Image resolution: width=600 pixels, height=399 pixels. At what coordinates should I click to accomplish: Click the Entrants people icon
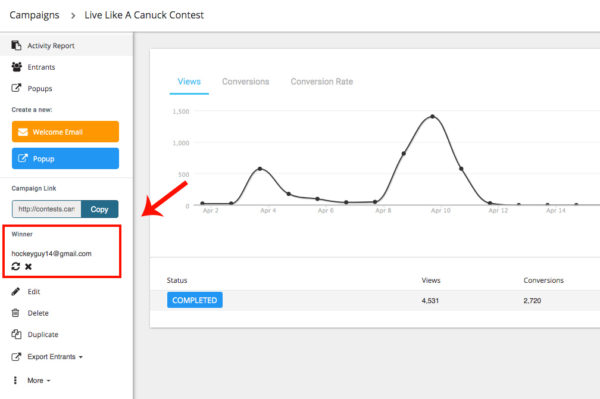(x=16, y=67)
